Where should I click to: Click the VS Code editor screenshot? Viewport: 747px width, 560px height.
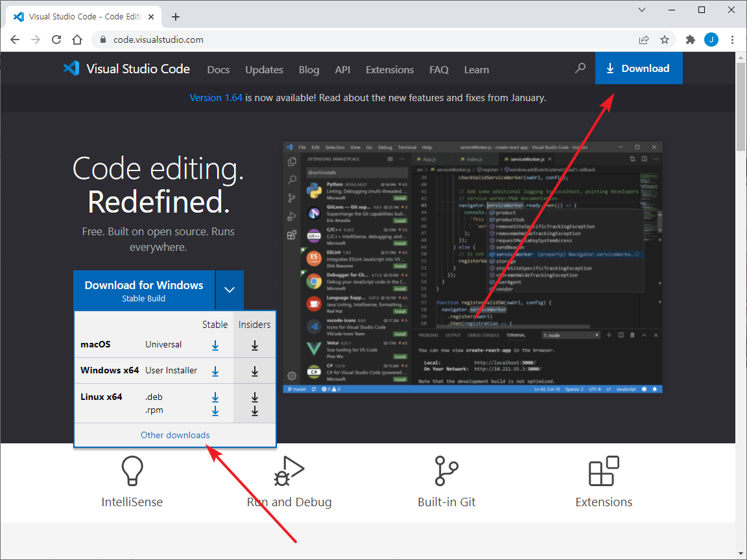point(473,267)
